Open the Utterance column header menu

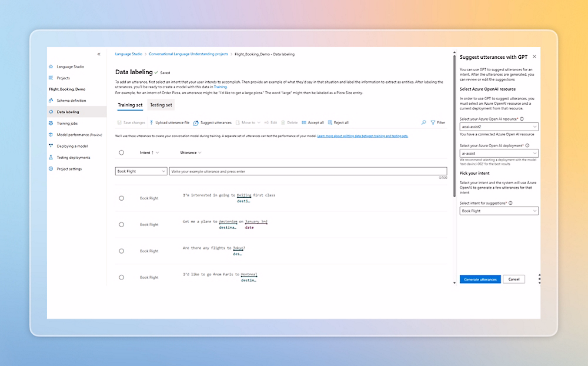click(x=191, y=152)
